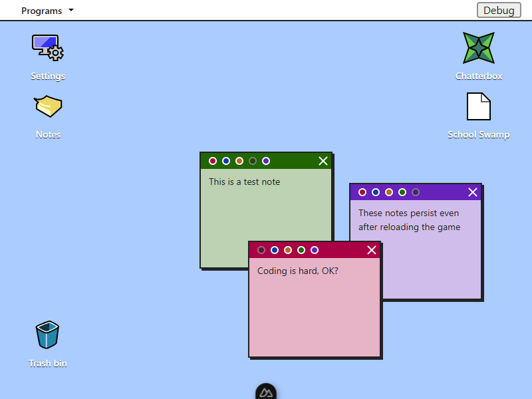Set purple note color to blue
Viewport: 532px width, 399px height.
coord(376,192)
